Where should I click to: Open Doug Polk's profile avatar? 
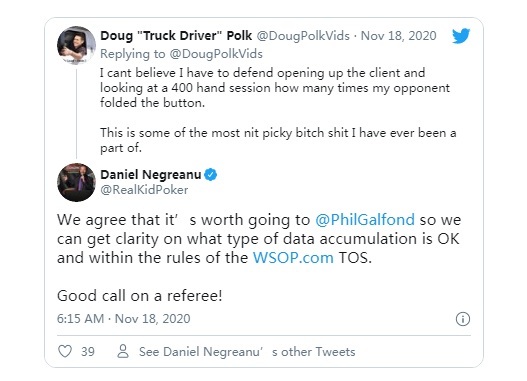point(76,45)
